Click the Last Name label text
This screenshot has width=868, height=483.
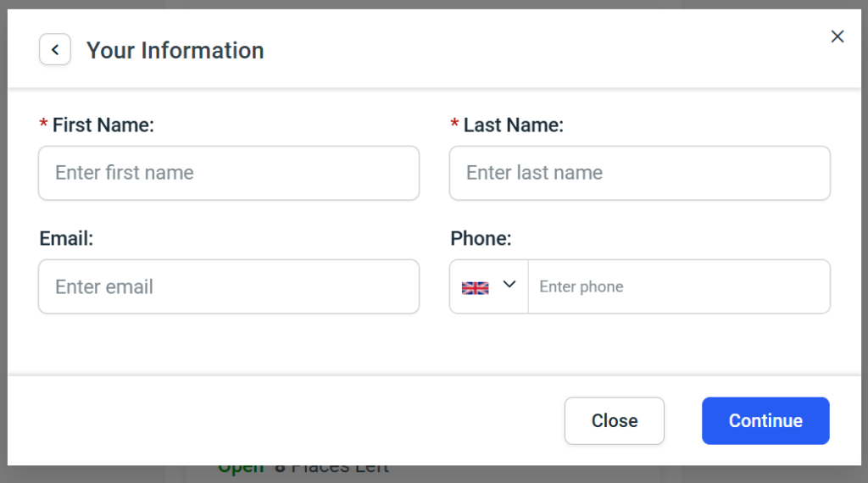(514, 125)
